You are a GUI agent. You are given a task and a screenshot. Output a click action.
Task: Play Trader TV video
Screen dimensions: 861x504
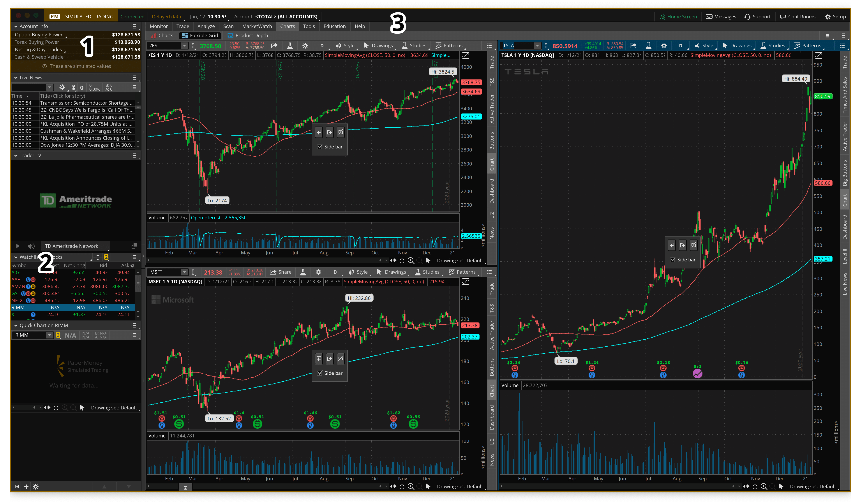[x=18, y=246]
